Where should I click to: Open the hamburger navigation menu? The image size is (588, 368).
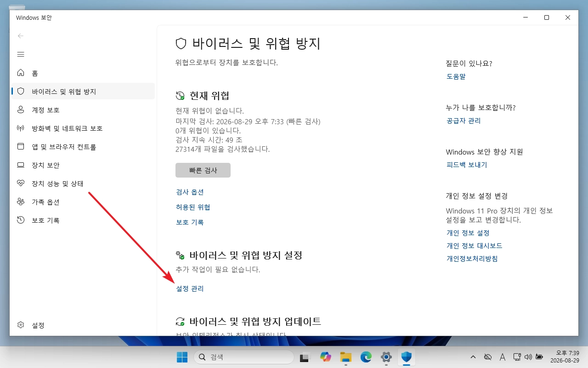click(21, 54)
